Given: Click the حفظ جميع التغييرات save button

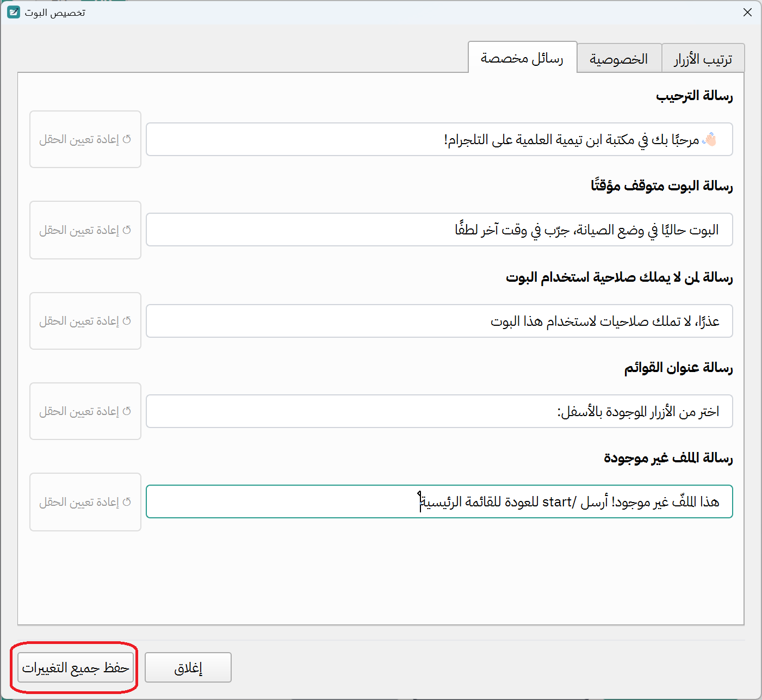Looking at the screenshot, I should (x=75, y=667).
